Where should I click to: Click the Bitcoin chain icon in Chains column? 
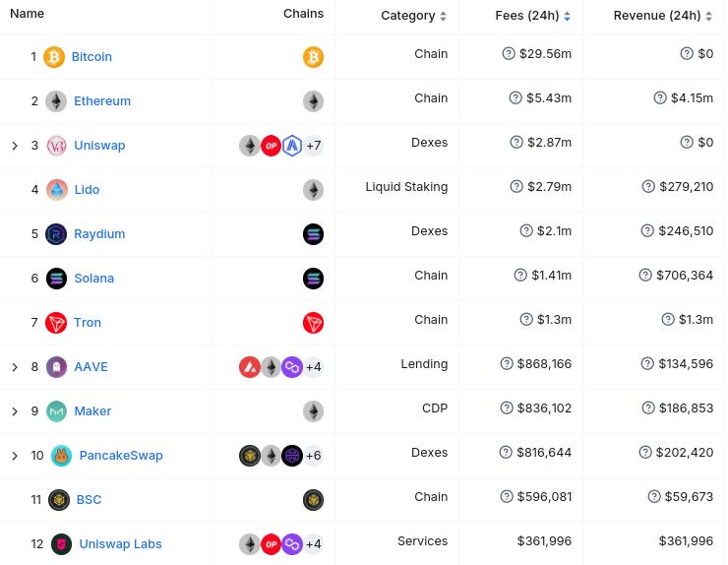pos(314,57)
